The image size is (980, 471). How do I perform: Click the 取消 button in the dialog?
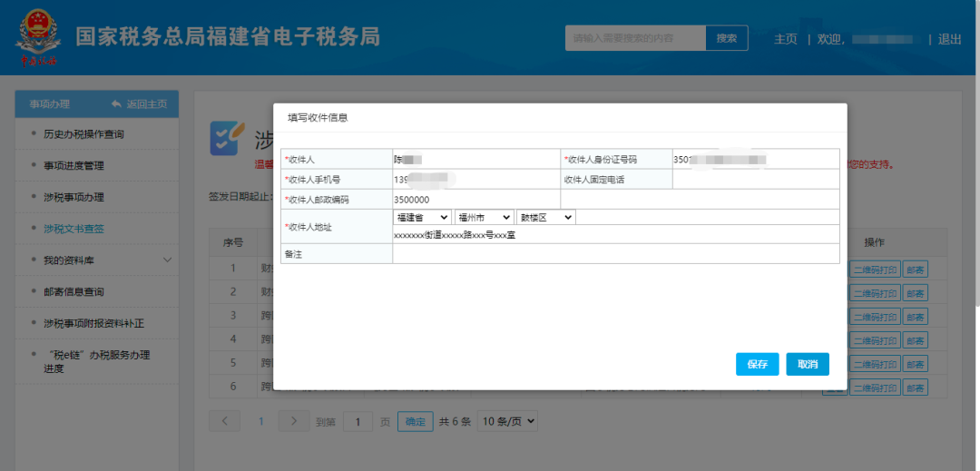pyautogui.click(x=808, y=364)
